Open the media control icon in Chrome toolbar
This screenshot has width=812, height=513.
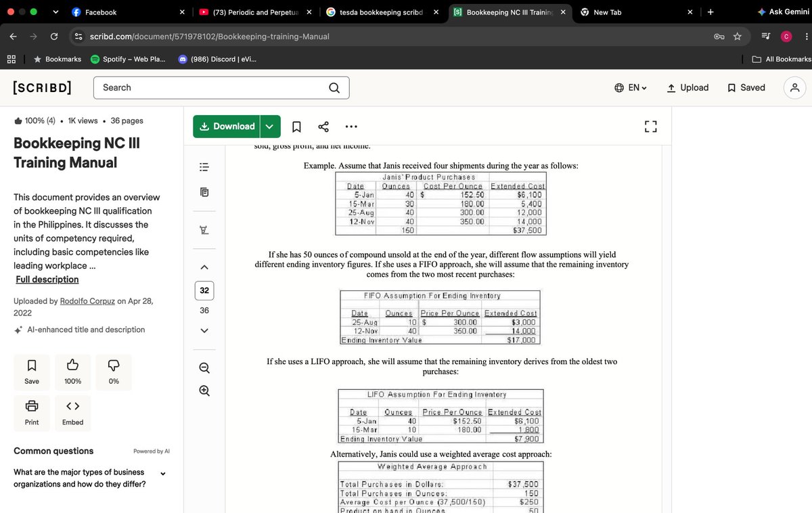pos(765,36)
